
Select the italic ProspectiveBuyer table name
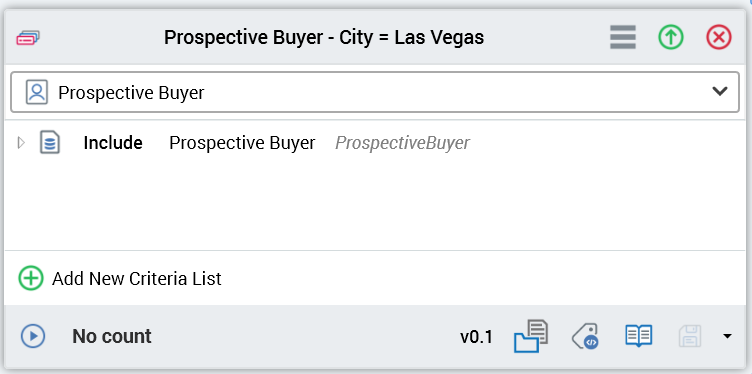click(402, 143)
